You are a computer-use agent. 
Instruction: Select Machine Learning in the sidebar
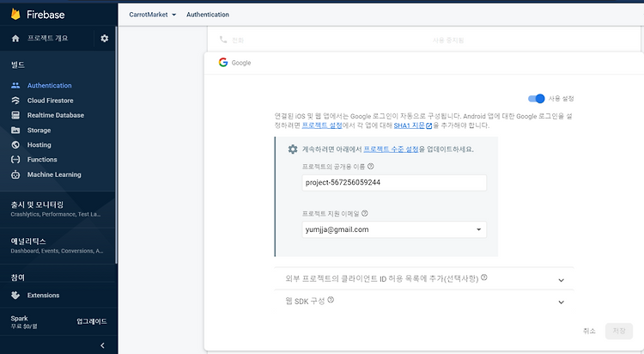pos(54,174)
